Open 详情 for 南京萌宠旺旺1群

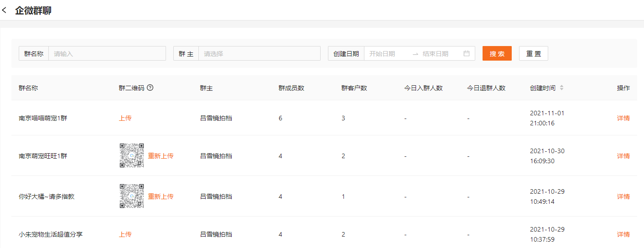(x=623, y=156)
